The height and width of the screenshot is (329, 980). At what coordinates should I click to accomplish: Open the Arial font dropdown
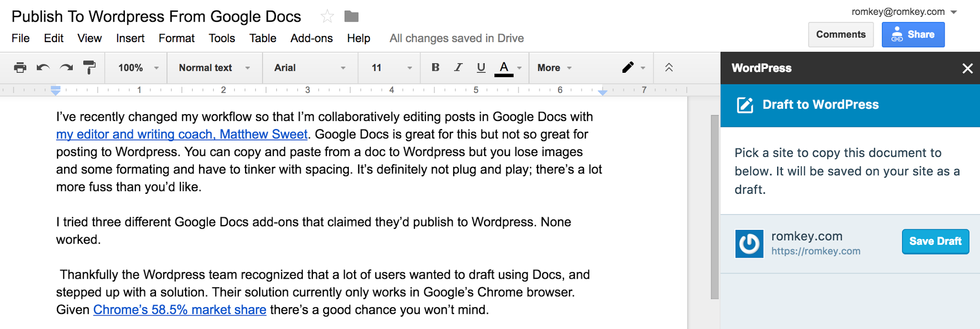coord(310,68)
